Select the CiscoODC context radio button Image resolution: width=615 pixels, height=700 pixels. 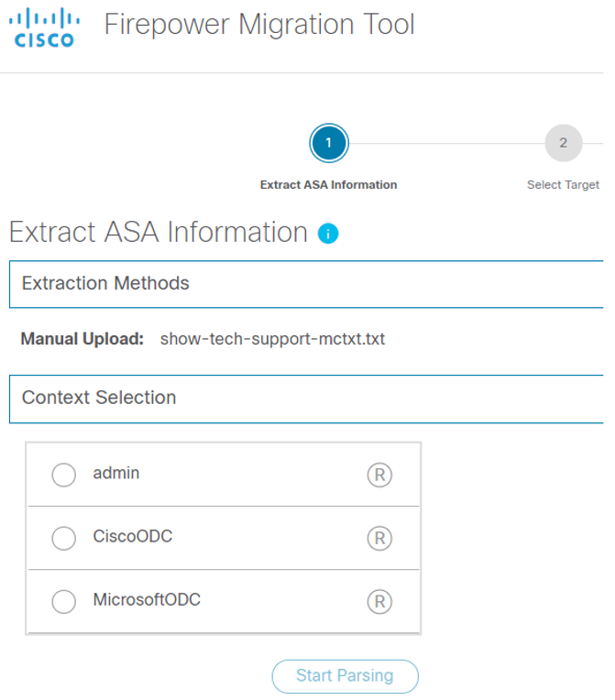[63, 538]
